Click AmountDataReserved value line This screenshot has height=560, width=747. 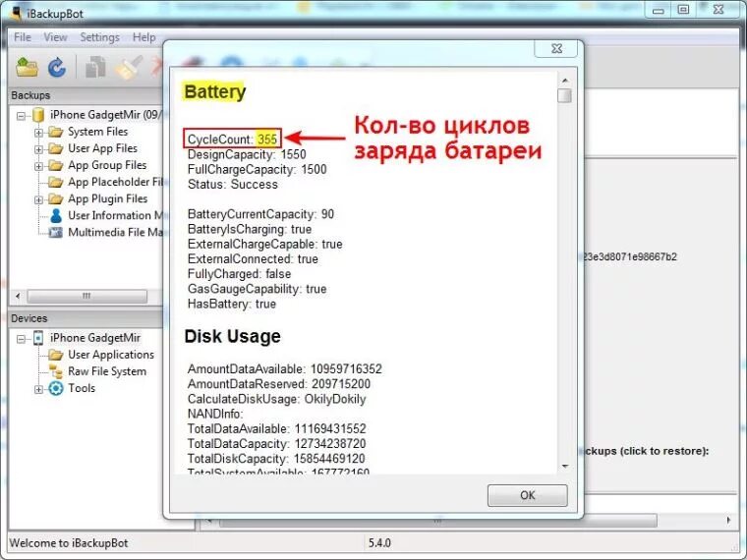[279, 384]
